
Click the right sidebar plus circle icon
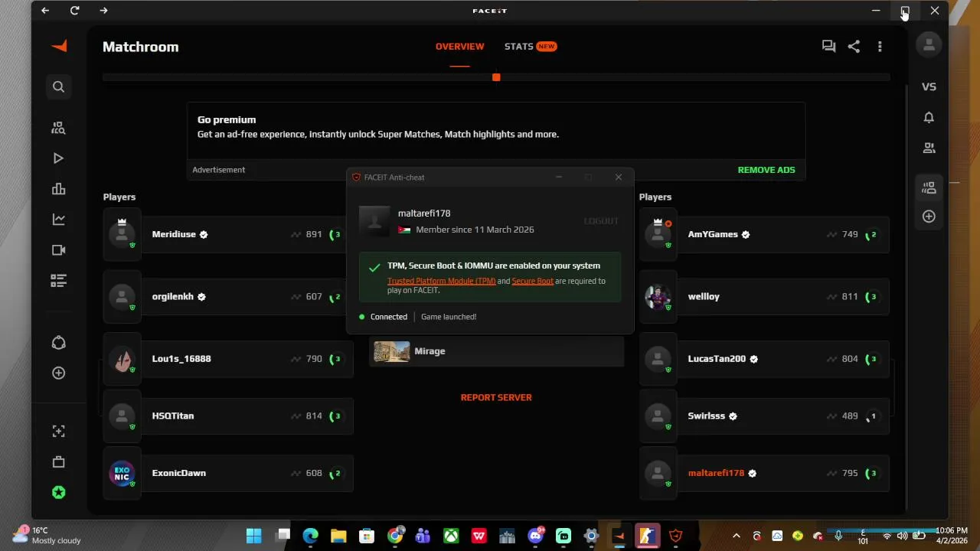click(x=929, y=217)
